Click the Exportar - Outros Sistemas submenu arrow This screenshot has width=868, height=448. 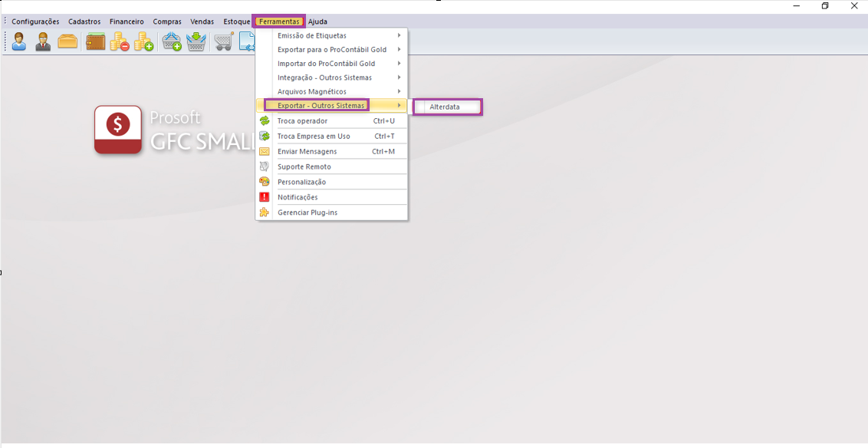coord(399,105)
